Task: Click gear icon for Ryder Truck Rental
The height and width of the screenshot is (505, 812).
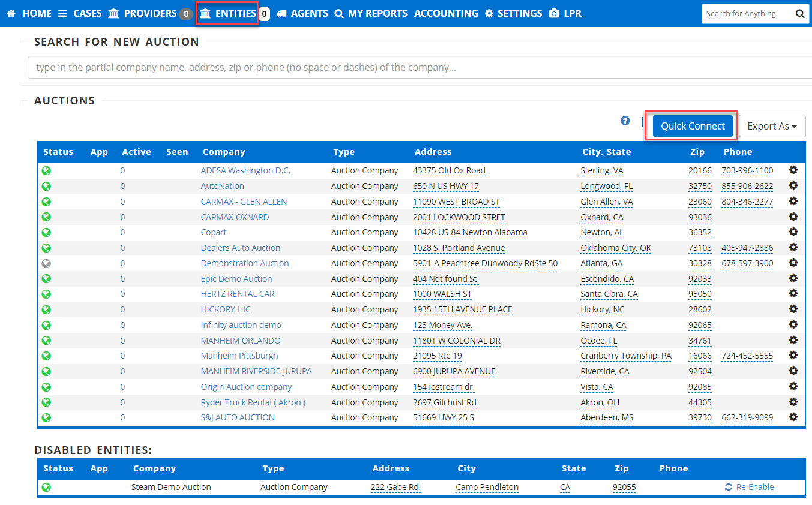Action: [x=793, y=402]
